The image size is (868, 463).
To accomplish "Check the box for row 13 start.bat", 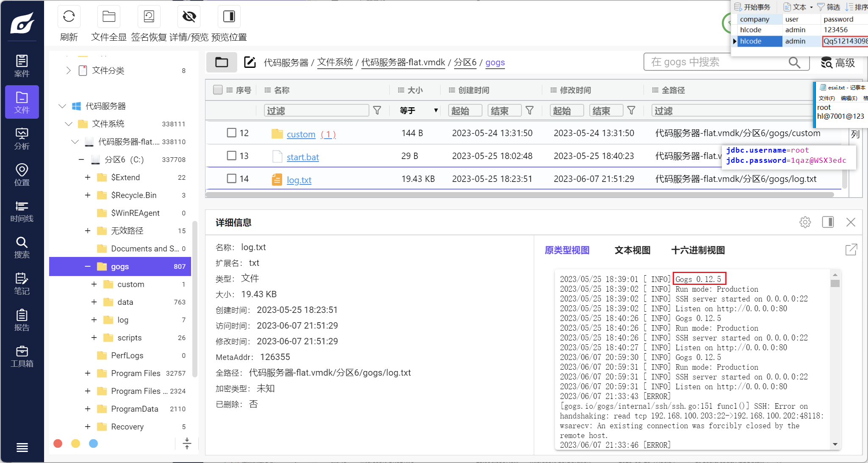I will [231, 156].
